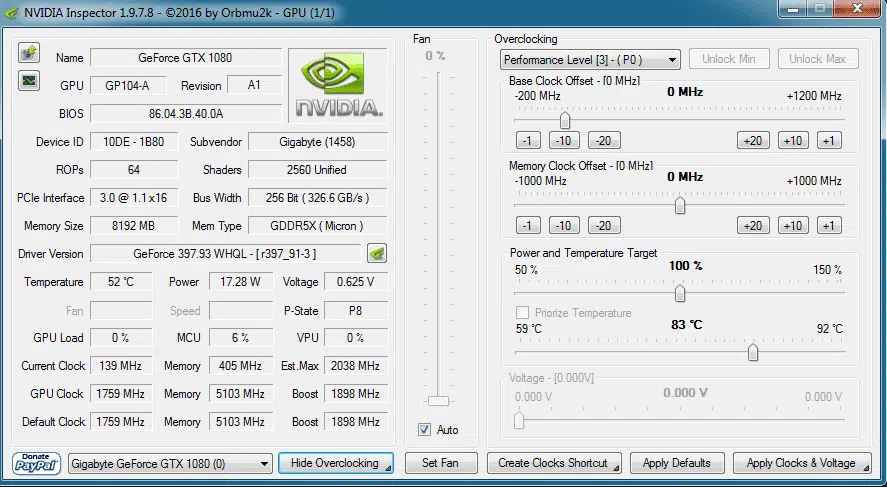
Task: Click Base Clock Offset +20 button
Action: (753, 140)
